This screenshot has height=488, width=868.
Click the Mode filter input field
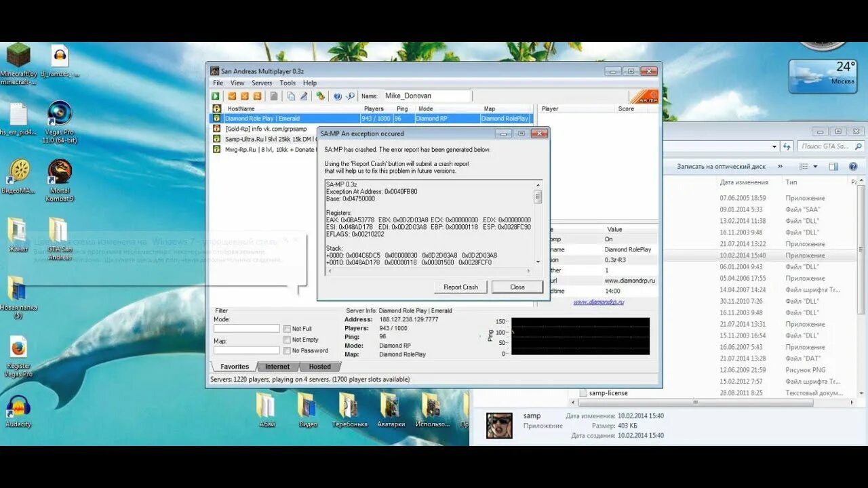(246, 329)
